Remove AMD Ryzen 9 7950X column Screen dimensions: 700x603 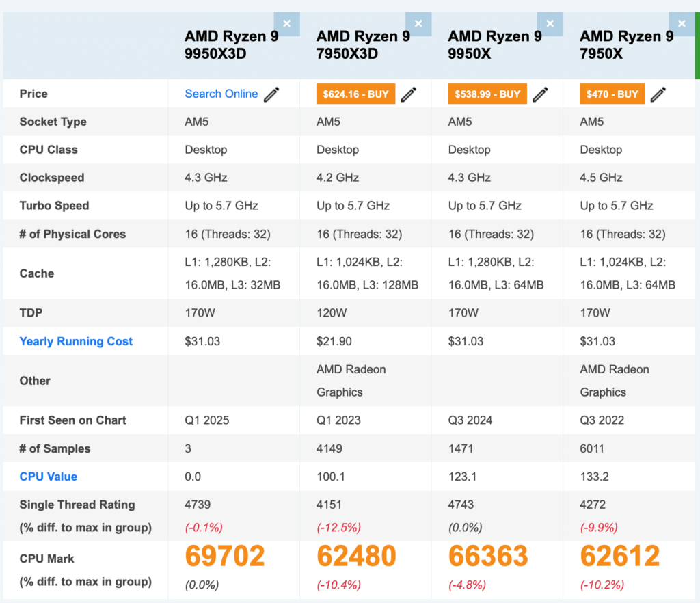(x=682, y=24)
